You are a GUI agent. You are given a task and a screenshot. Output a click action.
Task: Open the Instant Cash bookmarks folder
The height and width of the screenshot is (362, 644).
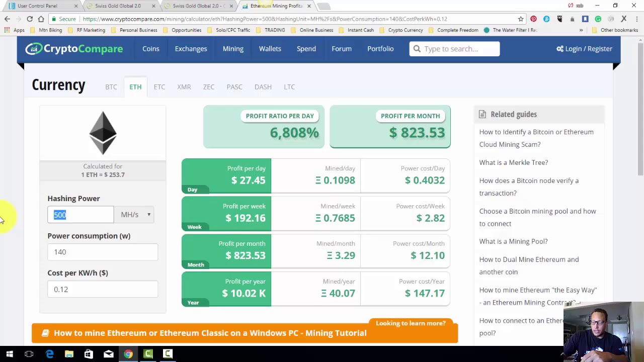tap(356, 30)
